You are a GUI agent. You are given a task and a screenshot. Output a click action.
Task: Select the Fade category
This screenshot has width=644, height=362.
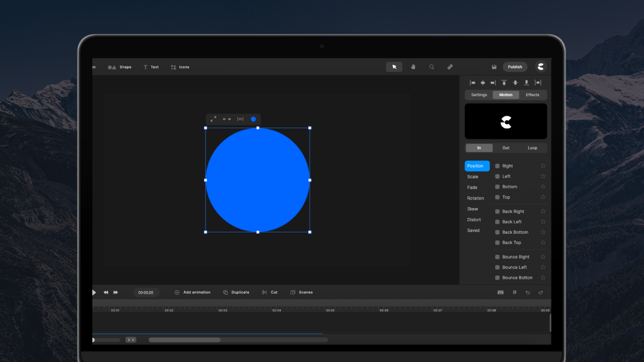[472, 188]
